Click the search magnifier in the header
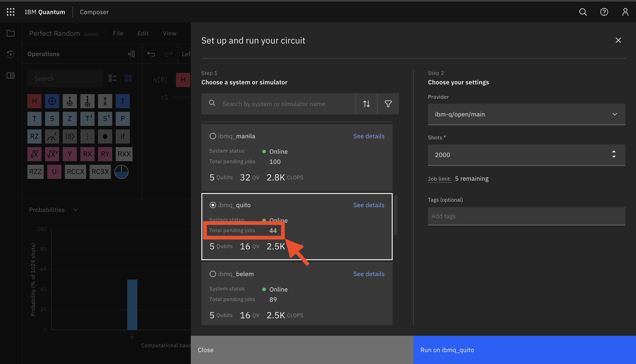 coord(583,12)
